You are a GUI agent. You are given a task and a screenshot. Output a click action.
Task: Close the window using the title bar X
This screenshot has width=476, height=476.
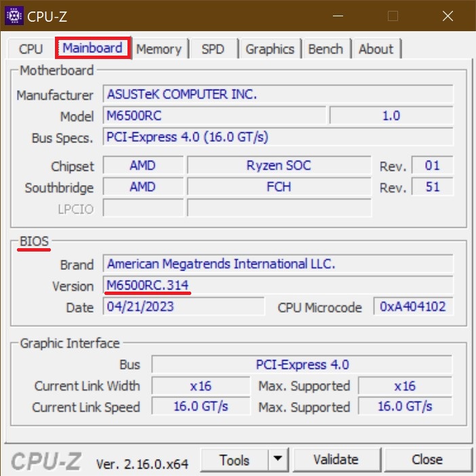click(x=448, y=16)
